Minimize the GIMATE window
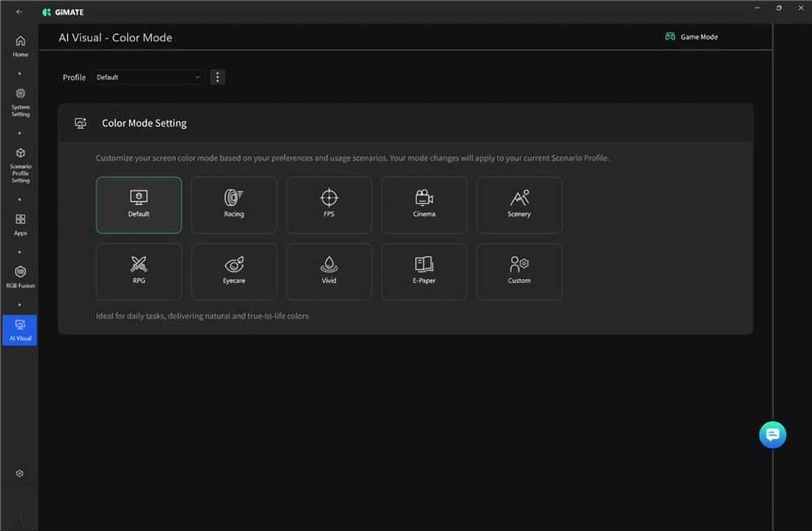Viewport: 812px width, 531px height. click(x=757, y=8)
